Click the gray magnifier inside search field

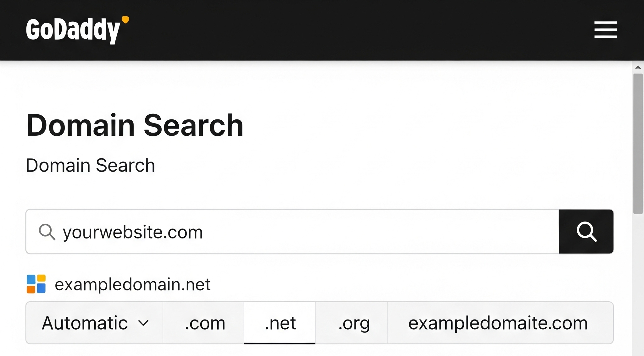click(x=47, y=232)
